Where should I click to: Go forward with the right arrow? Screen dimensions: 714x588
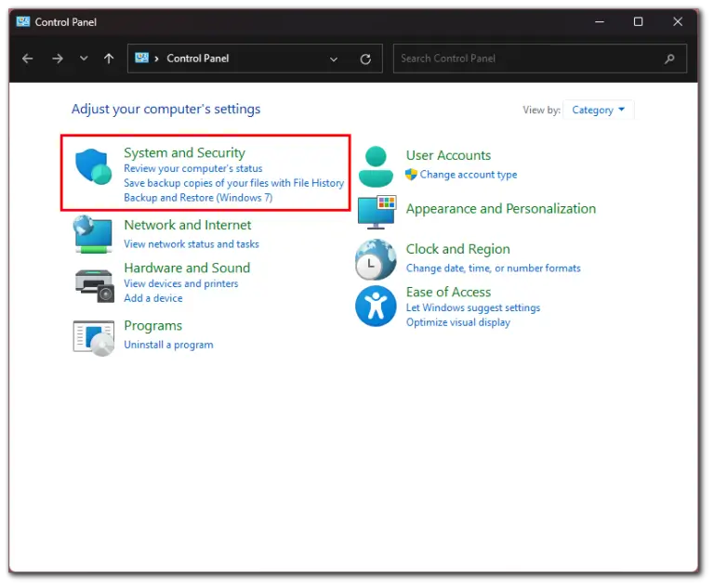(x=58, y=59)
